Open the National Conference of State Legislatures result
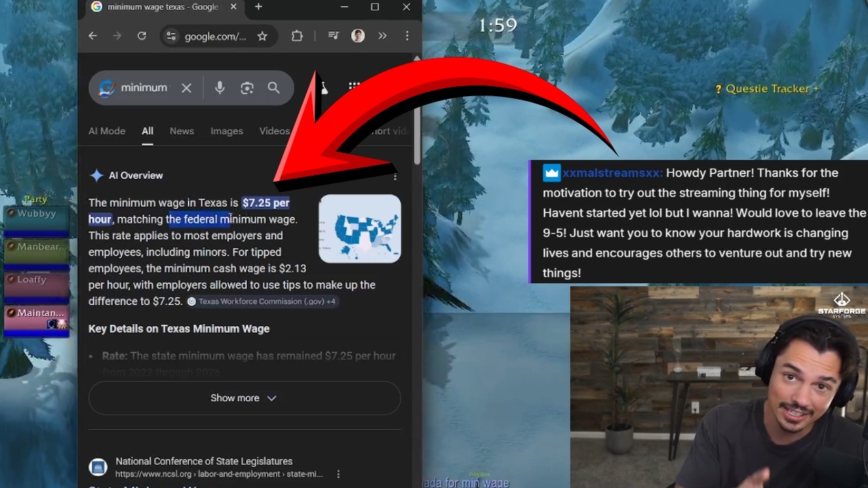Screen dimensions: 868x488 pyautogui.click(x=204, y=461)
